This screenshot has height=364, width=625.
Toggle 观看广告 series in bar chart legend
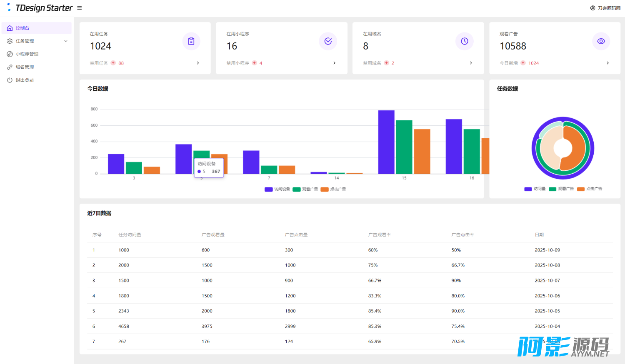[305, 189]
